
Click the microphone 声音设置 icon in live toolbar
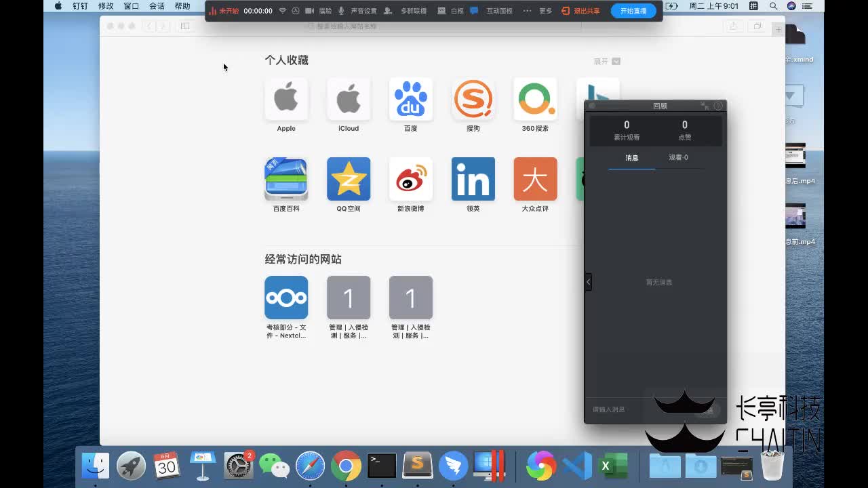pos(341,11)
